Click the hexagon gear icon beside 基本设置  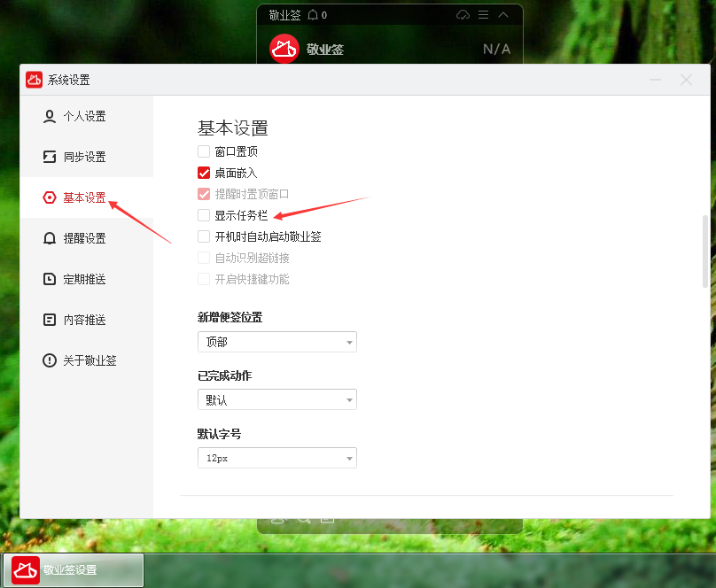[50, 197]
